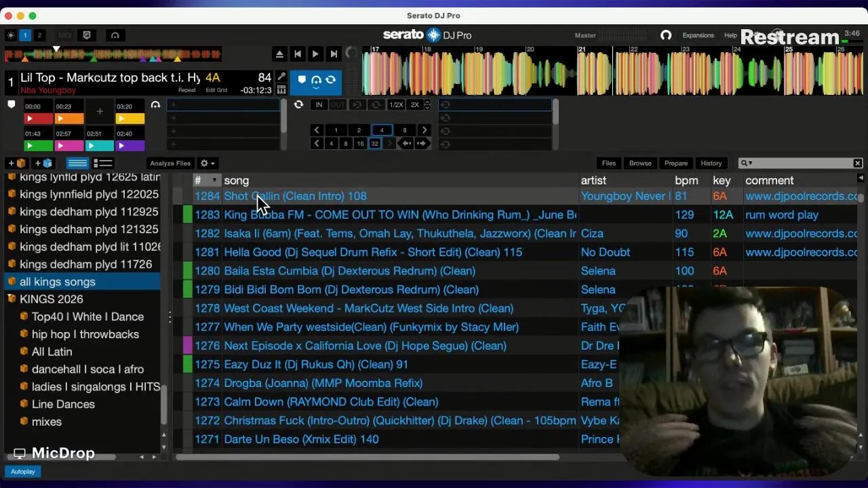The image size is (868, 488).
Task: Open the Help menu
Action: coord(730,35)
